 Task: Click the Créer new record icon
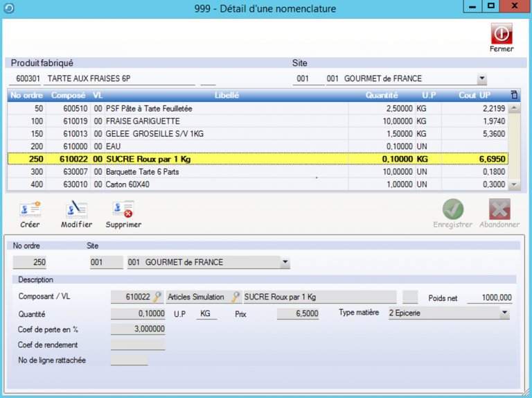coord(30,209)
